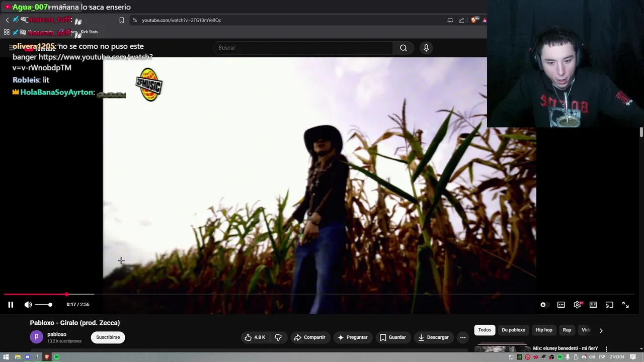The image size is (644, 362).
Task: Open NVIDIA icon in system tray
Action: click(x=520, y=357)
